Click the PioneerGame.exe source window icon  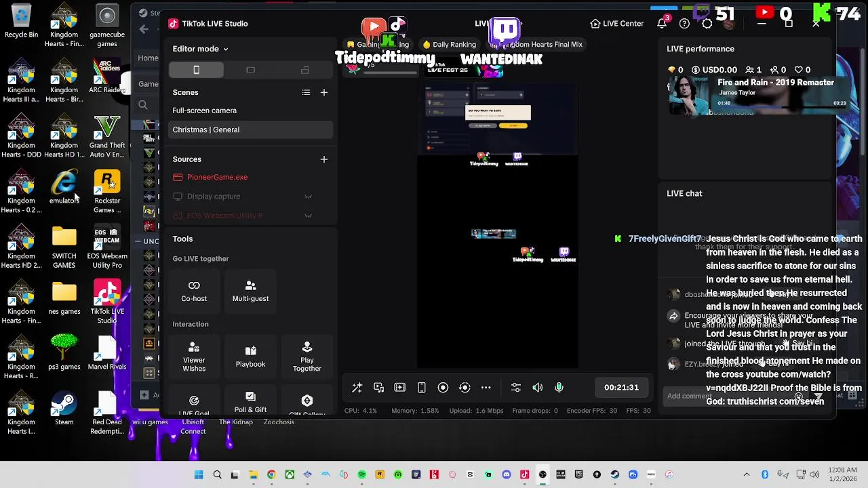(178, 177)
